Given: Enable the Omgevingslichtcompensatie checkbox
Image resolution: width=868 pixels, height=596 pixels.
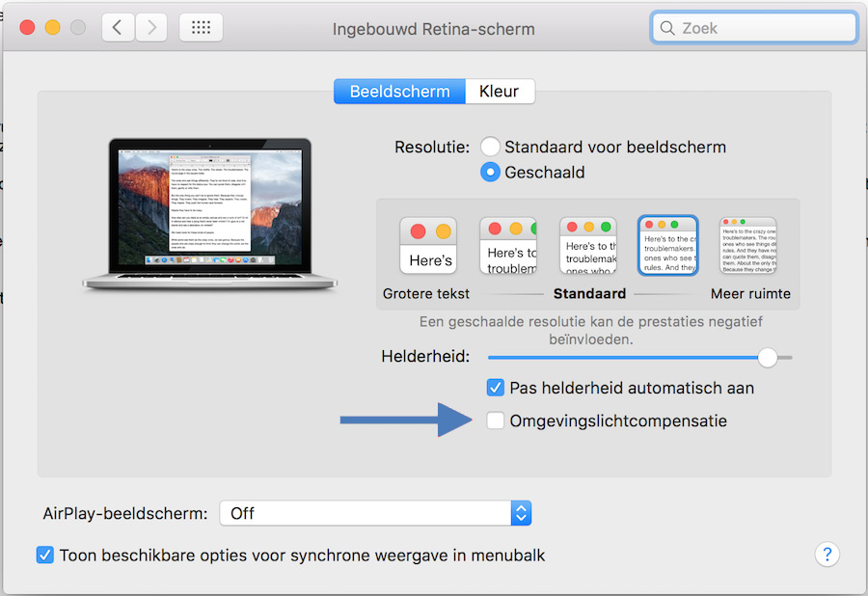Looking at the screenshot, I should [x=496, y=420].
